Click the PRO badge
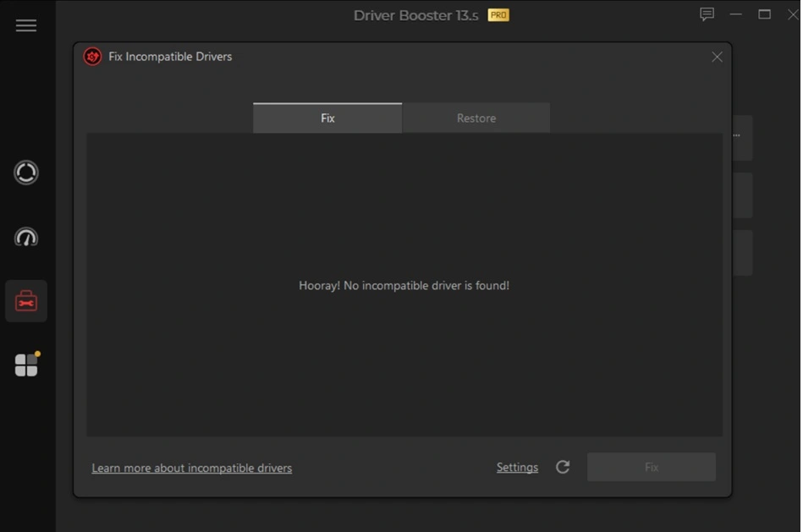 click(x=498, y=15)
